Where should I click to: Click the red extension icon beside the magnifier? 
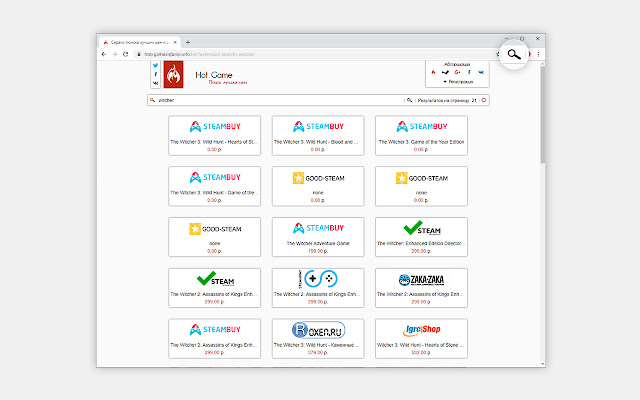point(529,54)
